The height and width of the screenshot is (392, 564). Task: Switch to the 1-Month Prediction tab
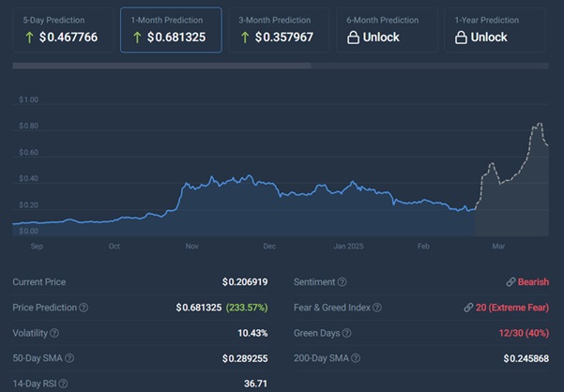171,30
